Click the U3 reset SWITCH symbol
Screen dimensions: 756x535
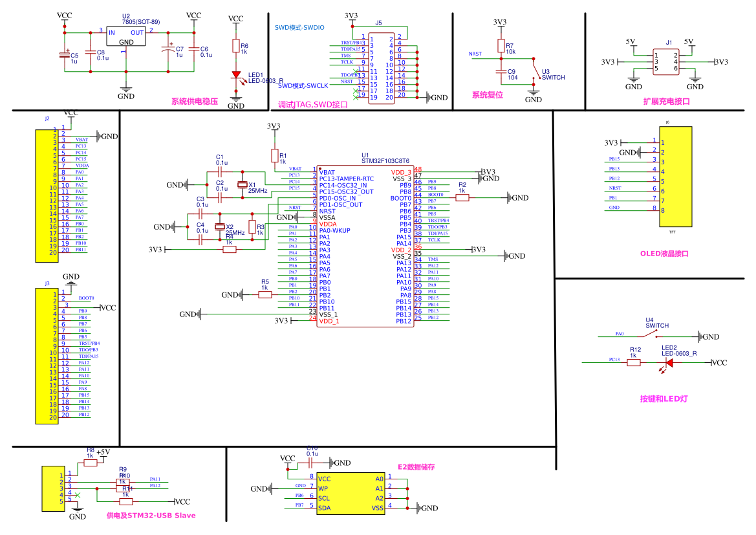534,70
